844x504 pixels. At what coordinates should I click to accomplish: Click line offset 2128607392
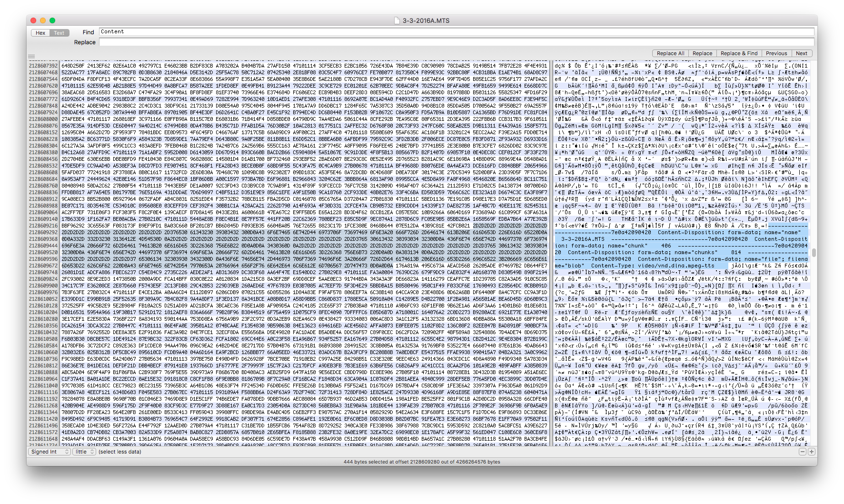[x=43, y=66]
